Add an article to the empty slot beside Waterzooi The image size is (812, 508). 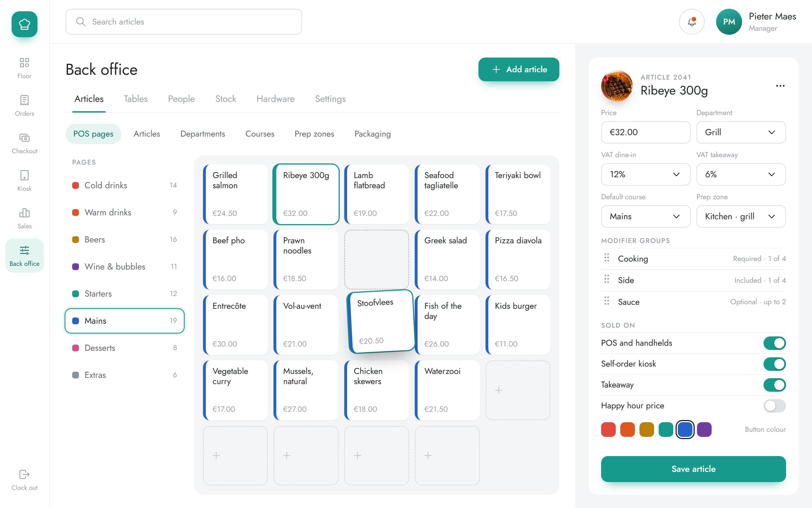(518, 390)
